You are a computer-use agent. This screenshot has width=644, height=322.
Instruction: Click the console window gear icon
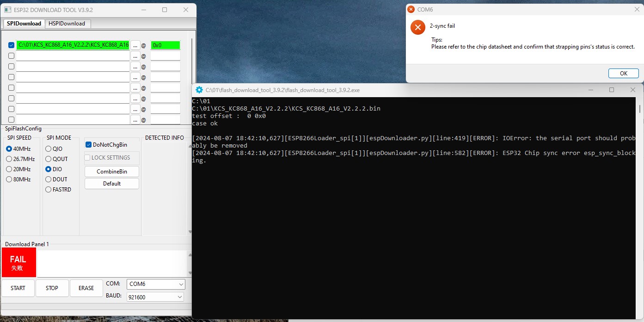coord(199,90)
